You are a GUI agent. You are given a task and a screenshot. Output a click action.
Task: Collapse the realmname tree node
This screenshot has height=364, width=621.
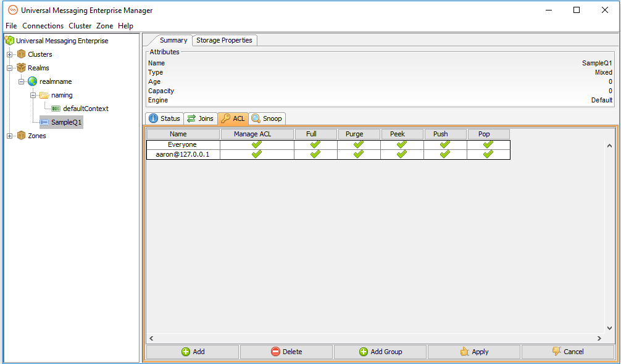pos(22,81)
